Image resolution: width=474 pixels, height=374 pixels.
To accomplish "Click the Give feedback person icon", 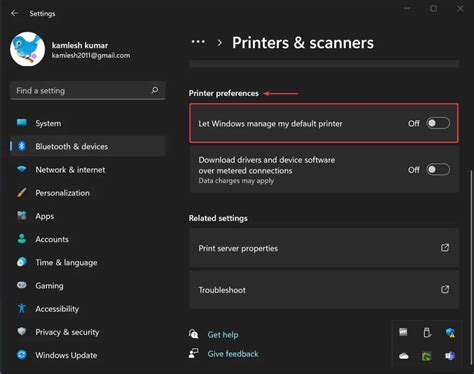I will 194,353.
